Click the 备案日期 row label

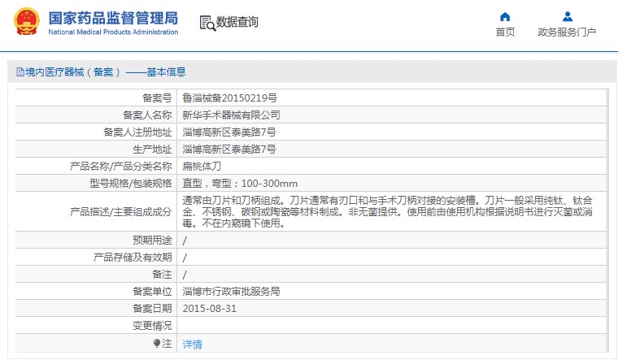click(152, 309)
